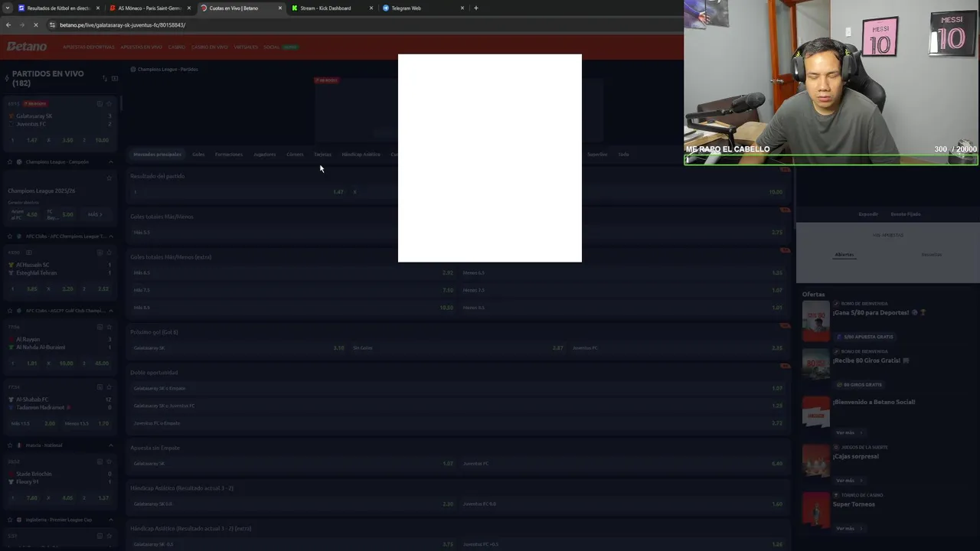Favorite the Francia - National league star
980x551 pixels.
9,445
